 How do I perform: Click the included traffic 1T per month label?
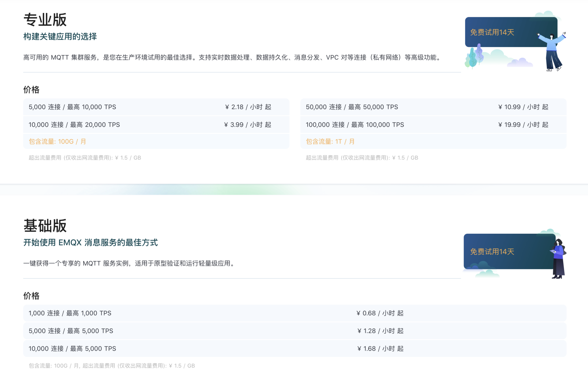pyautogui.click(x=330, y=142)
